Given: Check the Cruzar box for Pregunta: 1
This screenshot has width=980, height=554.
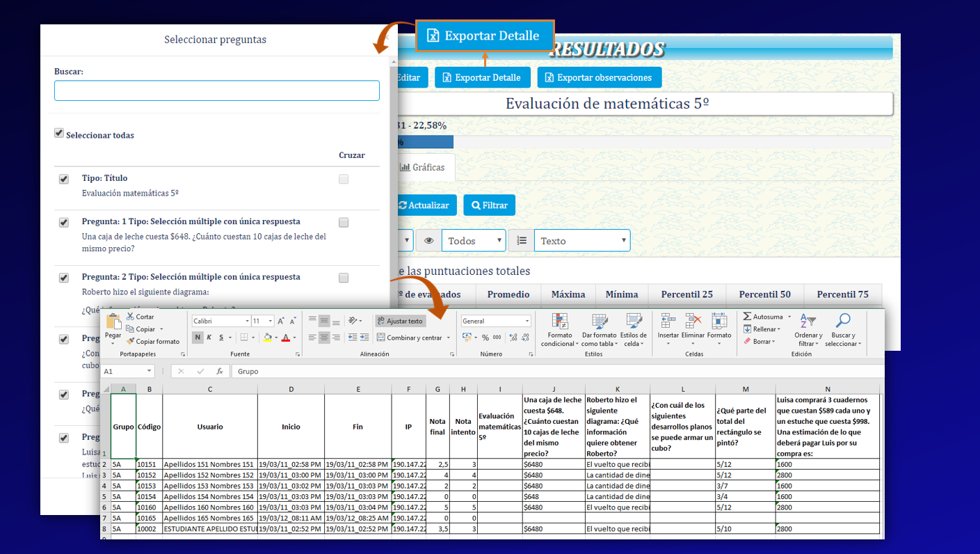Looking at the screenshot, I should [344, 223].
